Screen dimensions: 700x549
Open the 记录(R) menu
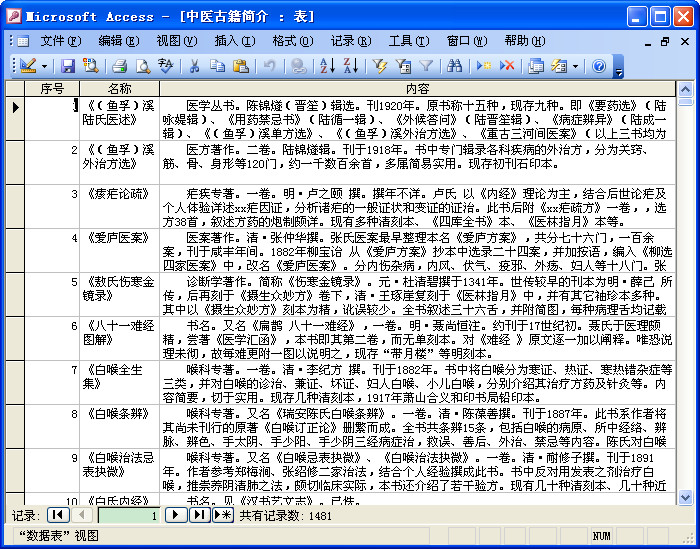tap(351, 41)
